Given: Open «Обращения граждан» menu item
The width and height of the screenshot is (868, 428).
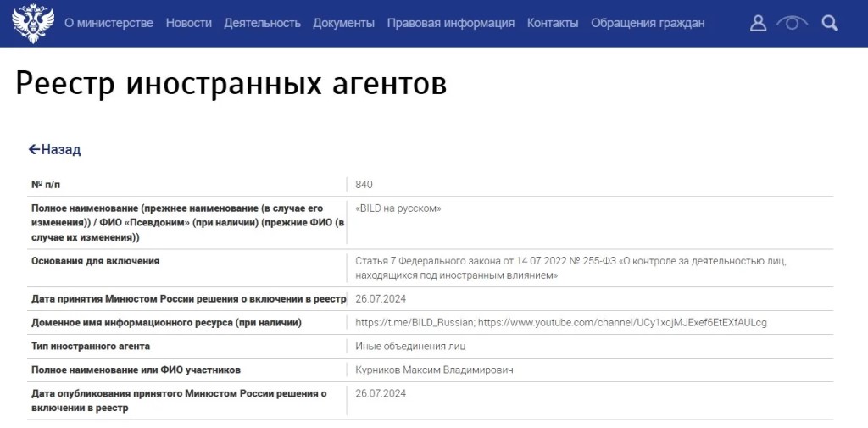Looking at the screenshot, I should (648, 23).
